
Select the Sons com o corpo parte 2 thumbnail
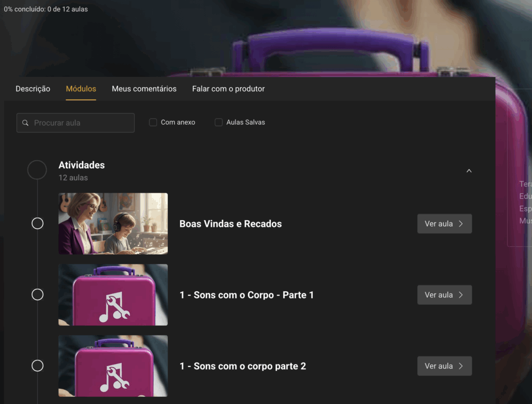[113, 366]
